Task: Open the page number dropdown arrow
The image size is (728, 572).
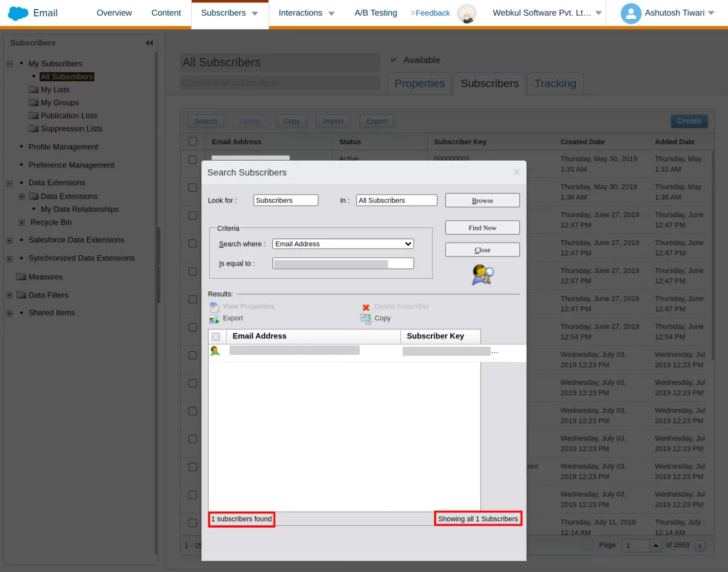Action: point(656,545)
